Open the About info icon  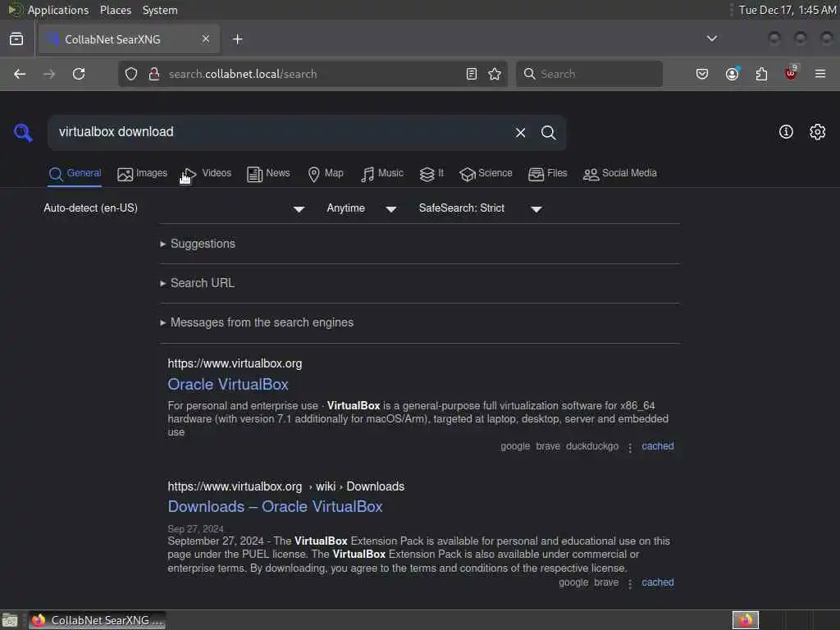[x=786, y=132]
